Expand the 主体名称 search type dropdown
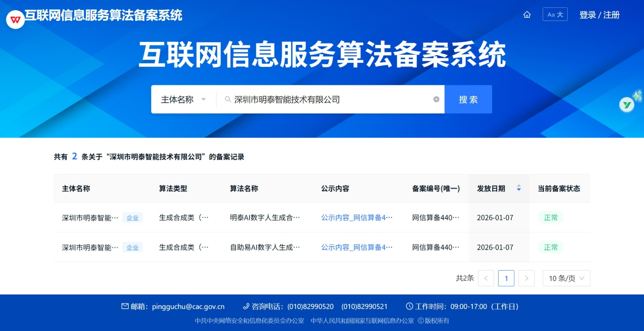644x331 pixels. point(183,99)
